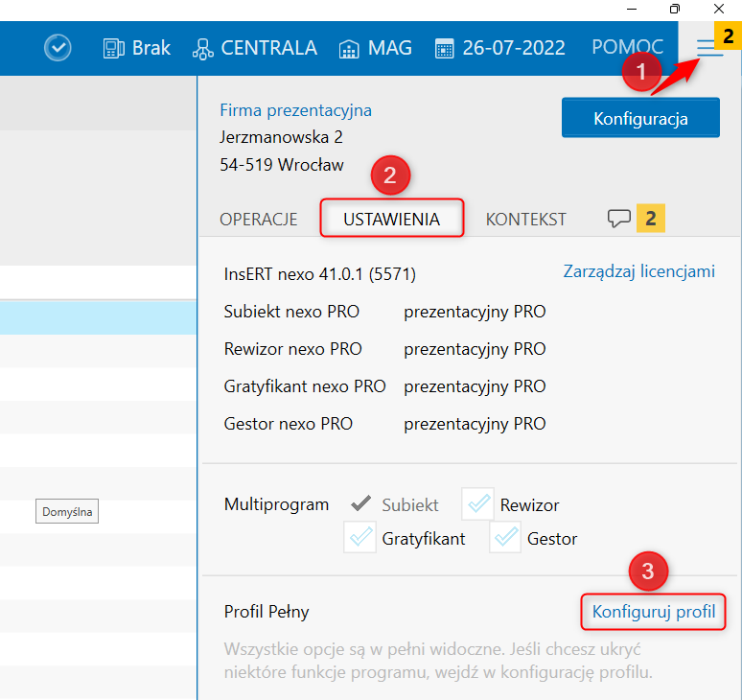The width and height of the screenshot is (742, 700).
Task: Click the yellow 2 badge by messages
Action: coord(651,219)
